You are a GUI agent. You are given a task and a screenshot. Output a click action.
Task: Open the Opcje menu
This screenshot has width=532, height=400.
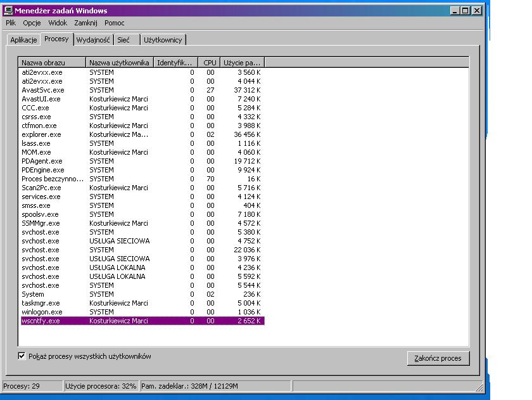click(x=32, y=23)
